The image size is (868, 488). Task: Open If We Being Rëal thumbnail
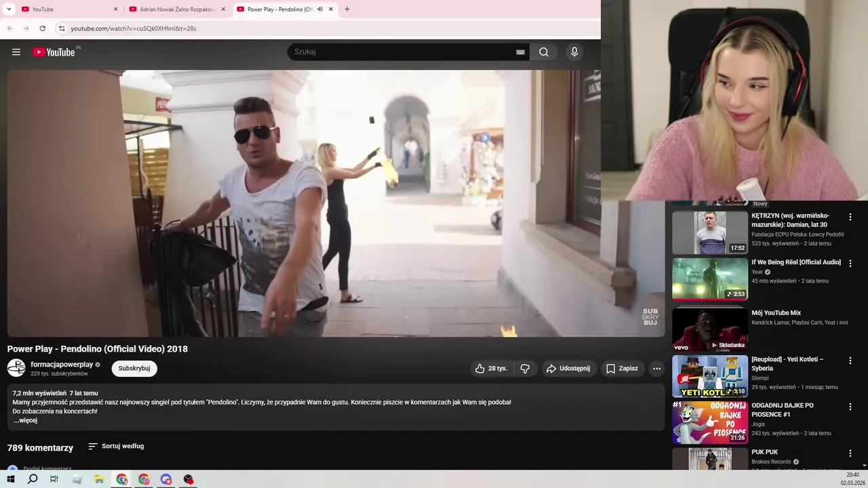point(710,279)
